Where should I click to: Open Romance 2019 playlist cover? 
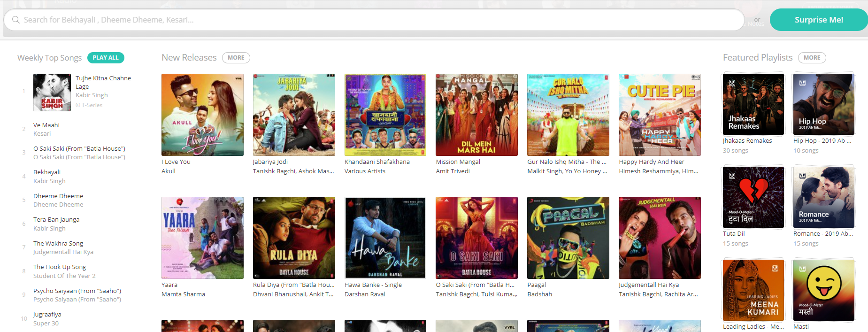(x=824, y=197)
